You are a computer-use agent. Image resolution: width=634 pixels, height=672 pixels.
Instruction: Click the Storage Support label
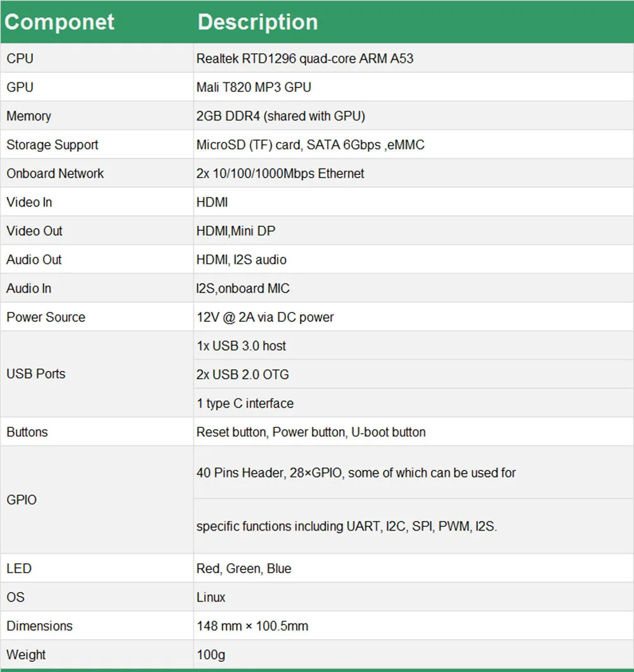[x=52, y=145]
